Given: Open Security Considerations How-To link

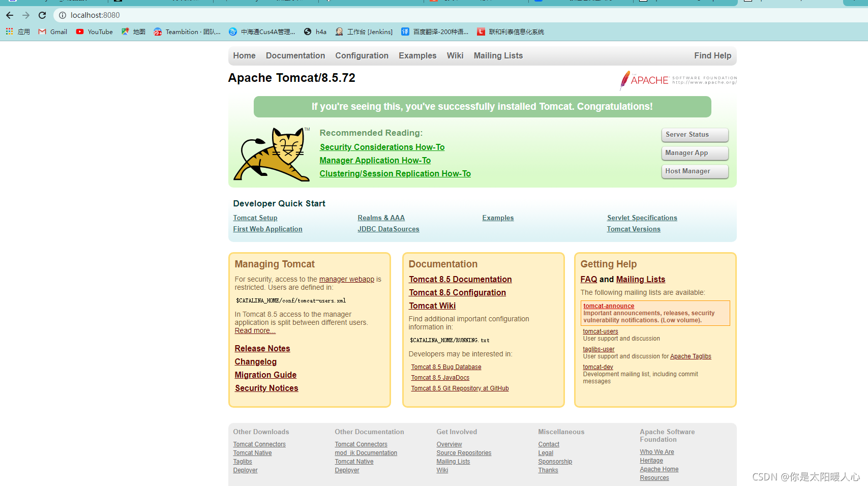Looking at the screenshot, I should coord(382,147).
